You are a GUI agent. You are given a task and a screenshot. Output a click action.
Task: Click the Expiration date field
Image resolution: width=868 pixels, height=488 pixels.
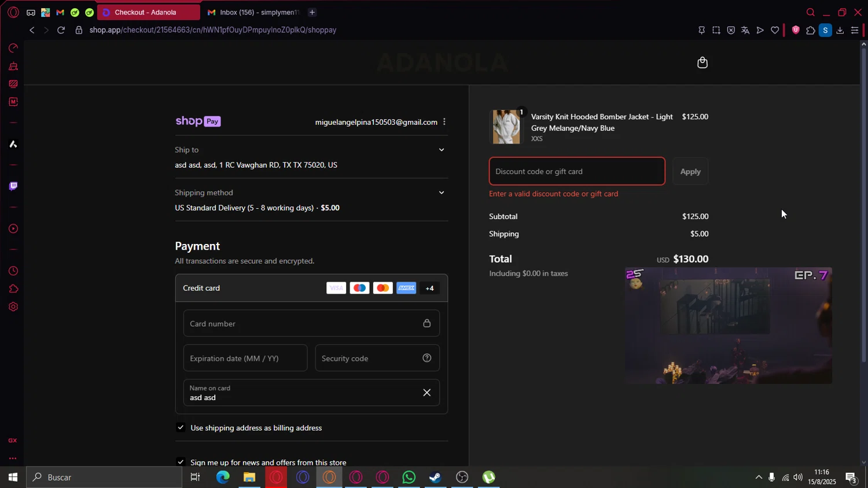(245, 358)
